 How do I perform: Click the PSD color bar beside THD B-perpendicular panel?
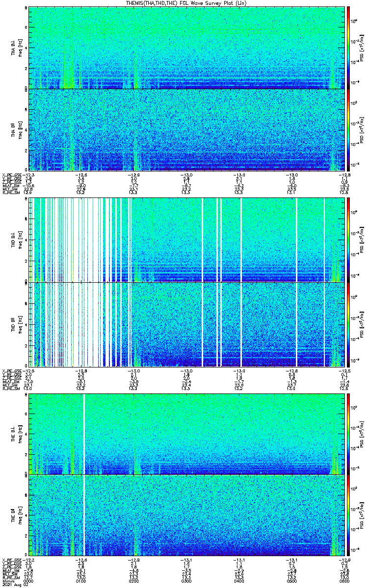[x=348, y=240]
